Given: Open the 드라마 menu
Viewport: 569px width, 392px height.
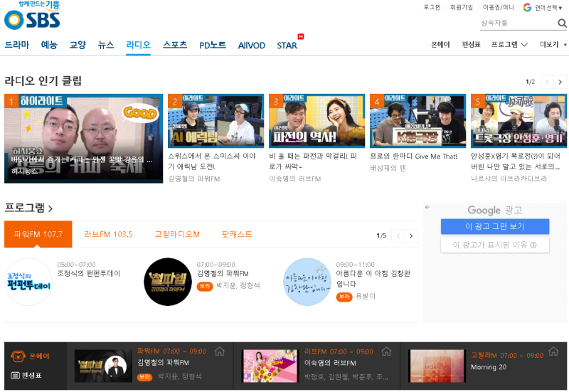Looking at the screenshot, I should (x=16, y=45).
